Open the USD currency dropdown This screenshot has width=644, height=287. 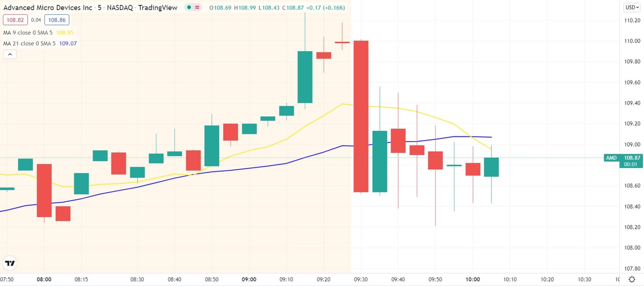(631, 7)
